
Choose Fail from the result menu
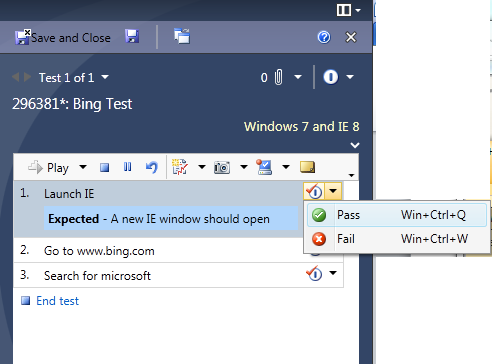(397, 239)
